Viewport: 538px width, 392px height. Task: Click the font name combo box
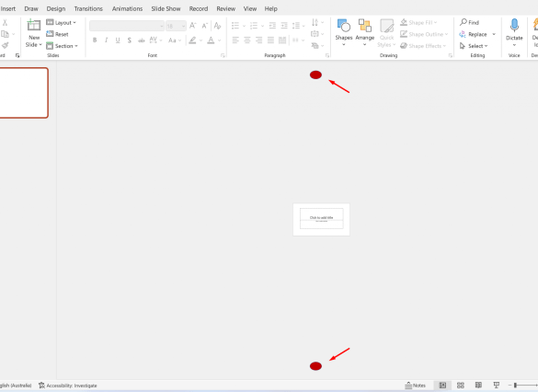point(127,26)
